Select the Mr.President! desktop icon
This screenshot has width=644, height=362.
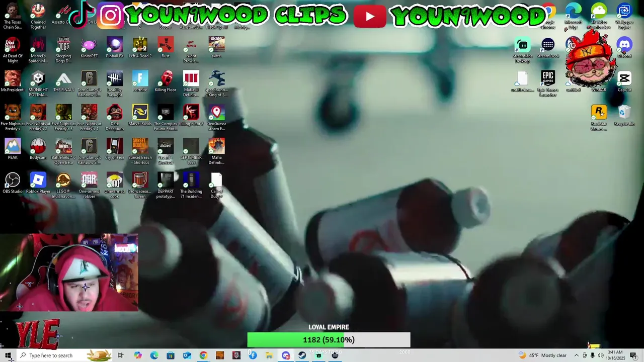(13, 81)
